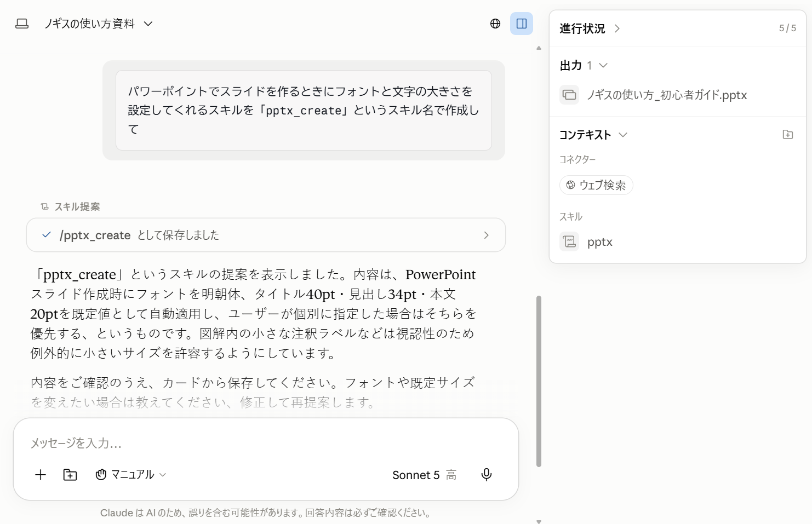Click the 進行状況 heading
Viewport: 812px width, 524px height.
click(x=582, y=28)
